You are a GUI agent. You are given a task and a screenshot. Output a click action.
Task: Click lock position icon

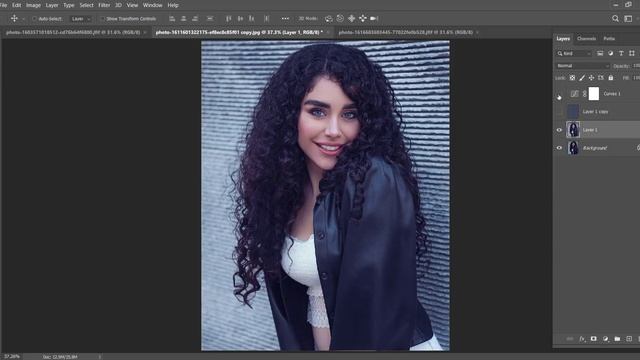pyautogui.click(x=591, y=78)
